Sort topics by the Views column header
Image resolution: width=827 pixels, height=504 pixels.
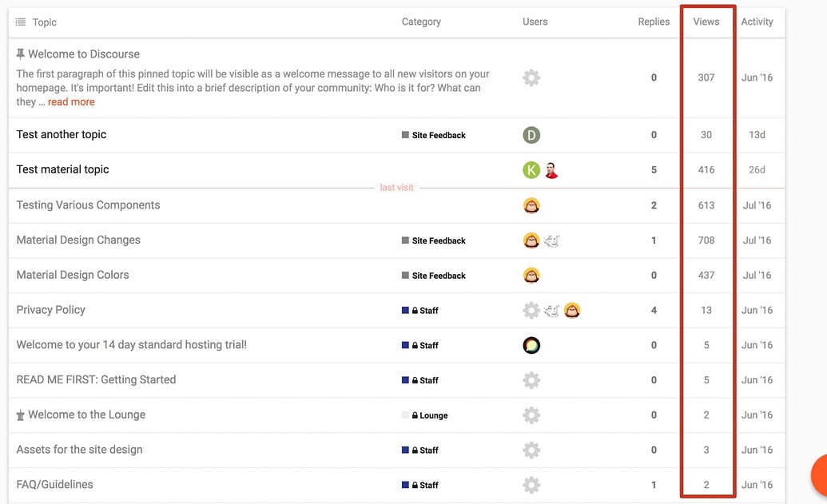tap(706, 22)
